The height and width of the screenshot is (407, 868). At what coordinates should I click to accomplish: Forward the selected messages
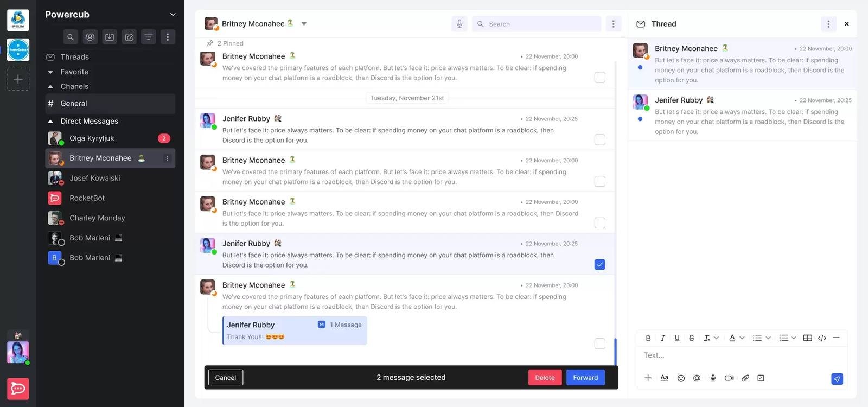[585, 378]
